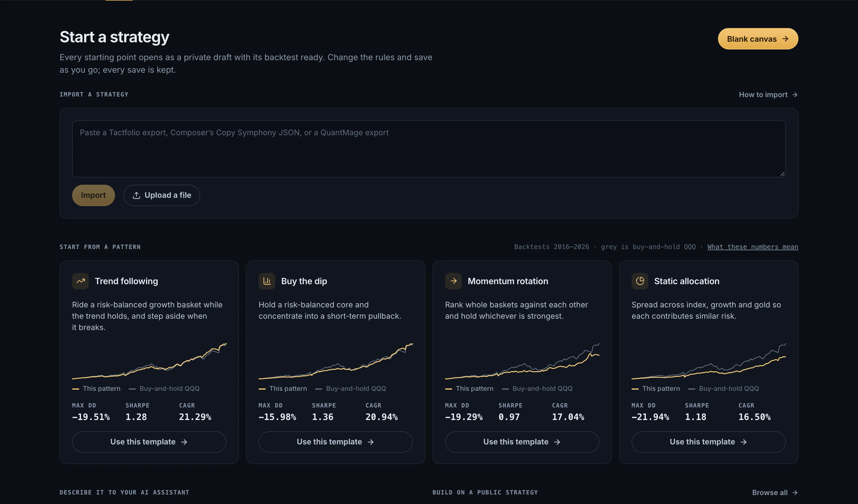Click the Sharpe value 1.28
Screen dimensions: 858x504
pos(136,417)
